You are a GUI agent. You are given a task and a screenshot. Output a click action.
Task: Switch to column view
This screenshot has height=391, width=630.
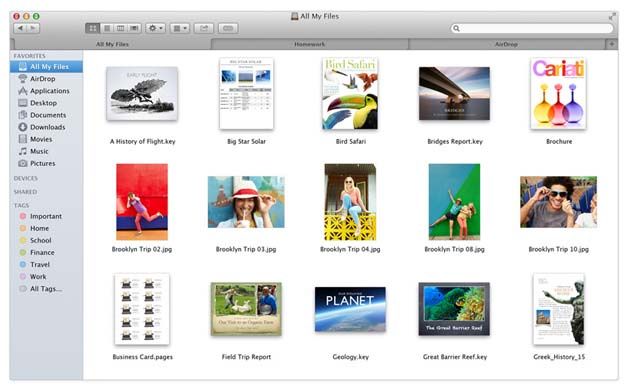tap(121, 28)
